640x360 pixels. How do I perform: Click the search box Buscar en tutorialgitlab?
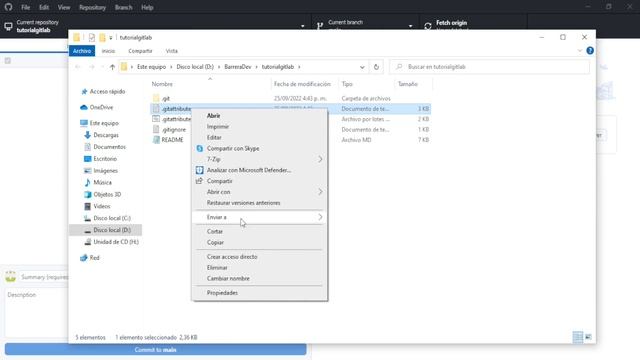[x=490, y=67]
